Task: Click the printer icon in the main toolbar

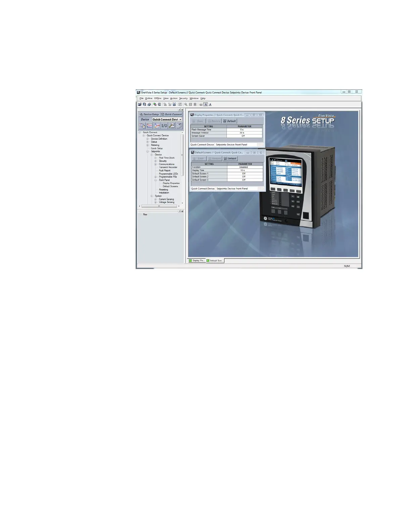Action: click(149, 104)
